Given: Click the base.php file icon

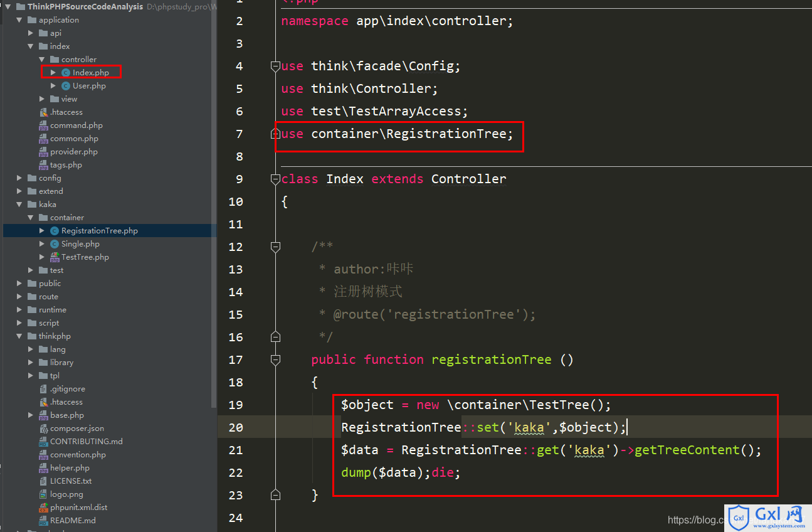Looking at the screenshot, I should (43, 415).
